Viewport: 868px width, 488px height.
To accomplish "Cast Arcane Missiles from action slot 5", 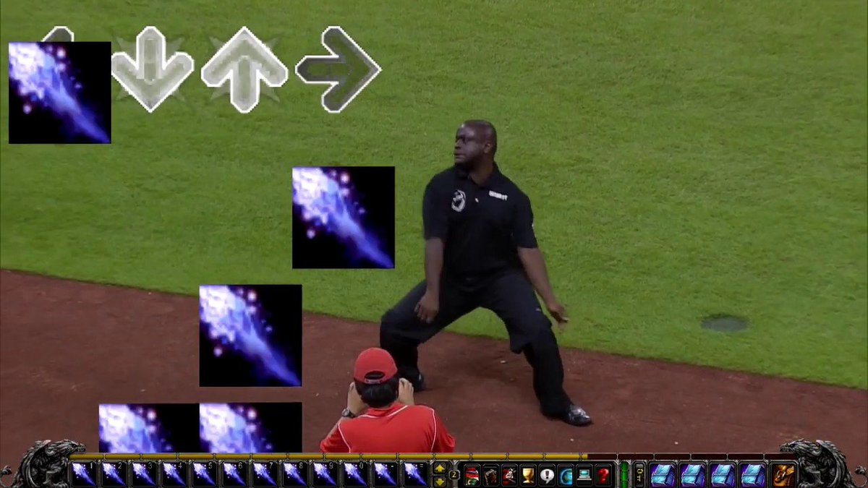I will tap(205, 474).
